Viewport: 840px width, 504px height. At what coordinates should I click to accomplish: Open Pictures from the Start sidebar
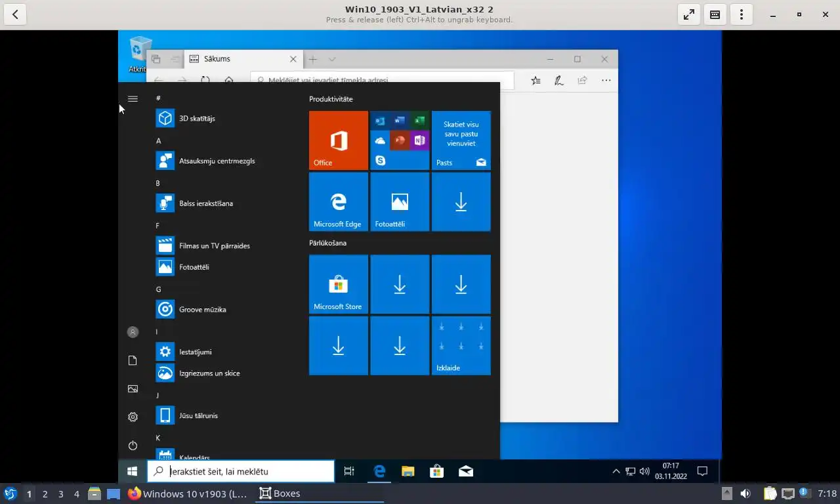[x=133, y=388]
